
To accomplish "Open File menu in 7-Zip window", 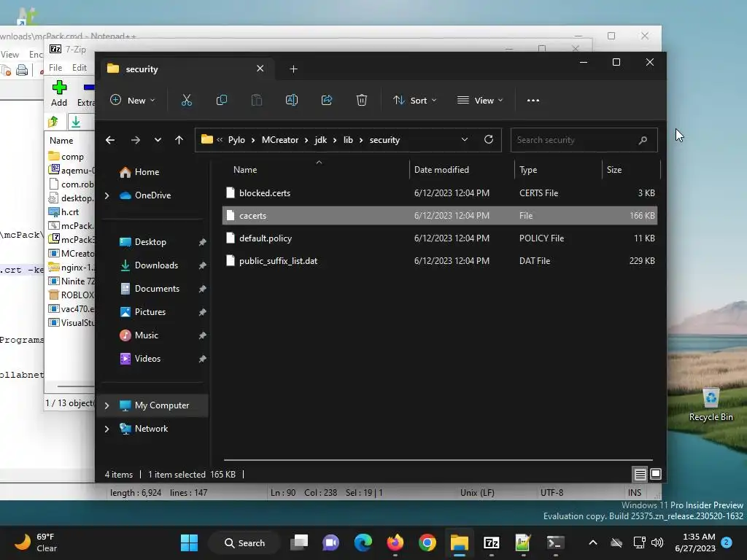I will (55, 68).
